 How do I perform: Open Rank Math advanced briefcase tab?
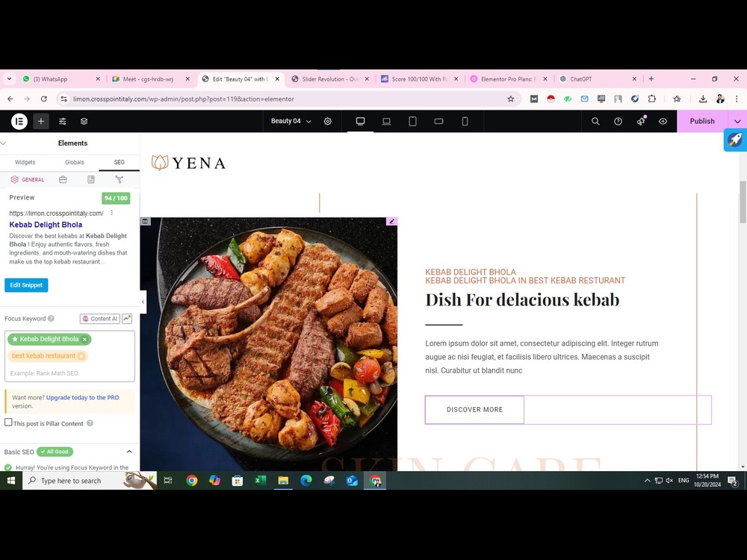tap(63, 179)
